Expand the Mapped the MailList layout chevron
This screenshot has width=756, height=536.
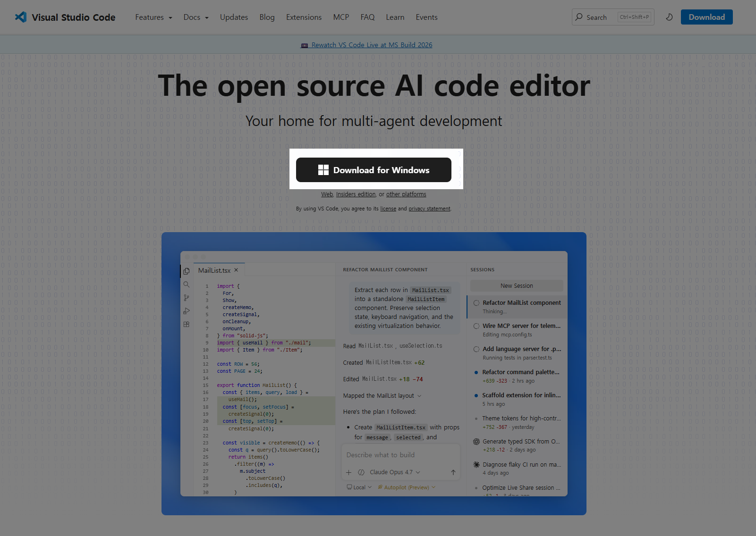(x=419, y=396)
